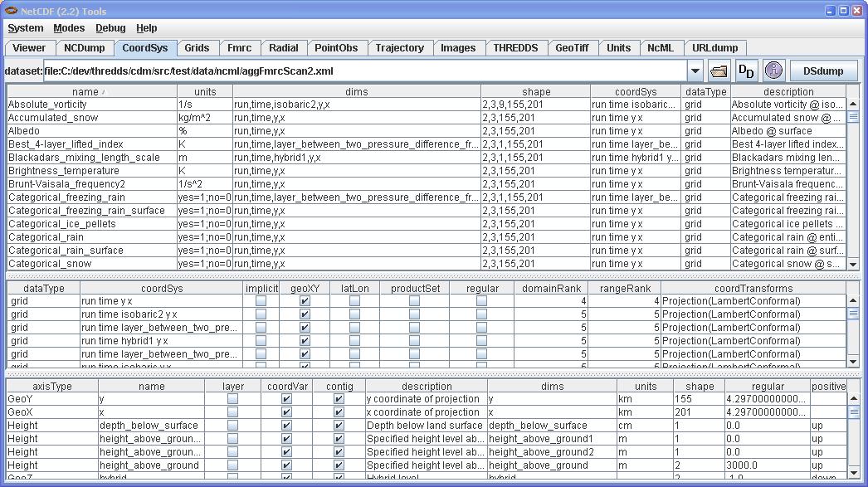Click the DD dataset detail icon
Viewport: 868px width, 487px height.
(747, 71)
